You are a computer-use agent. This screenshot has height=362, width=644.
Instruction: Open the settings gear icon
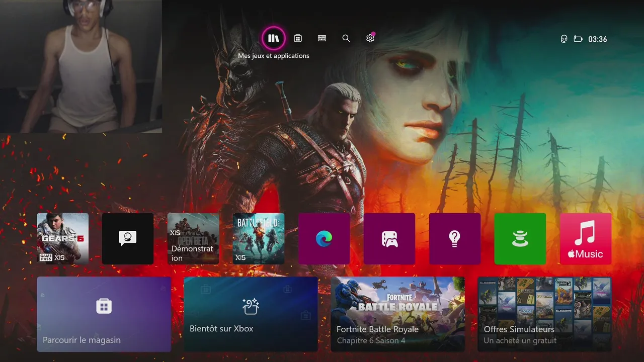(x=370, y=38)
